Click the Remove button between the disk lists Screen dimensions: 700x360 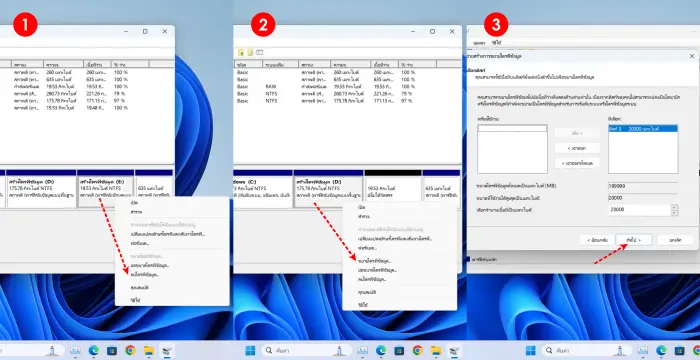point(577,148)
